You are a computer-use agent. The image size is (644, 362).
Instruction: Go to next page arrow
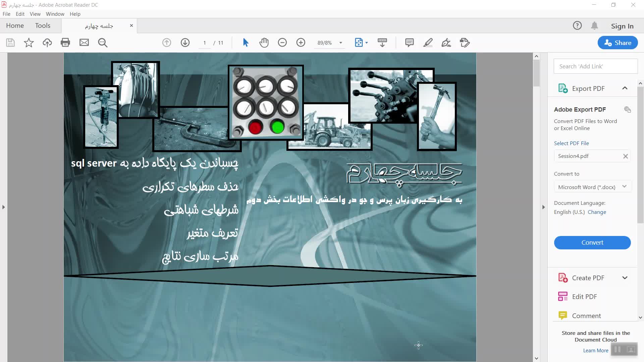tap(185, 43)
